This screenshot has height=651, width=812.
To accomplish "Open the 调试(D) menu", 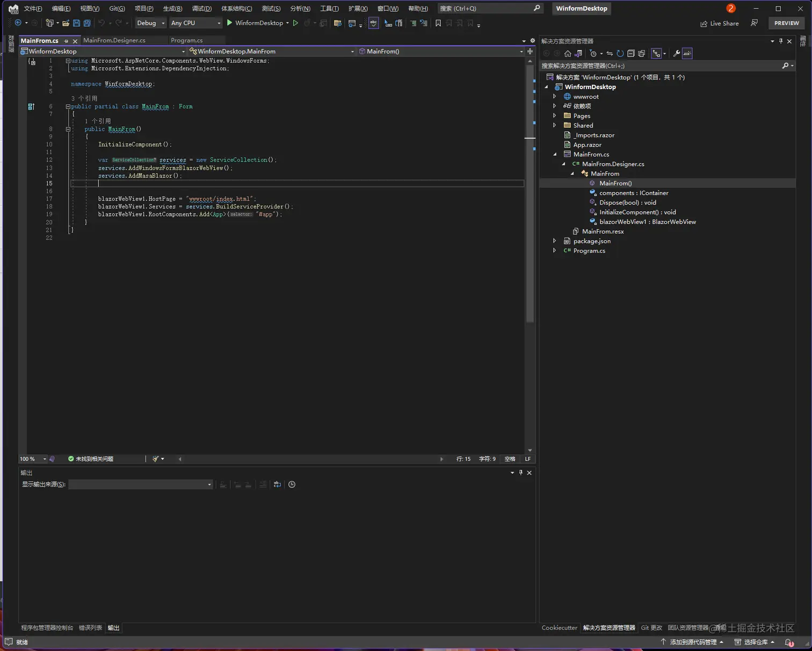I will tap(202, 8).
